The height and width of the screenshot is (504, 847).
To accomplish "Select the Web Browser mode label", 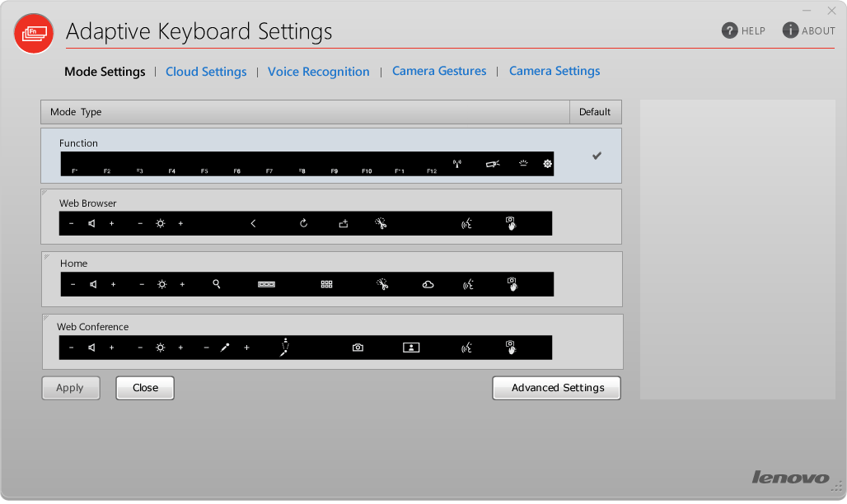I will coord(88,203).
